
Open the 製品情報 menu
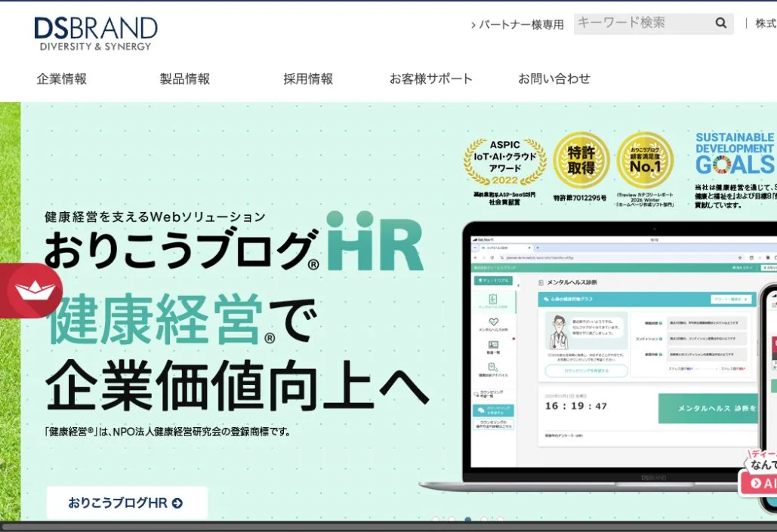[x=185, y=78]
